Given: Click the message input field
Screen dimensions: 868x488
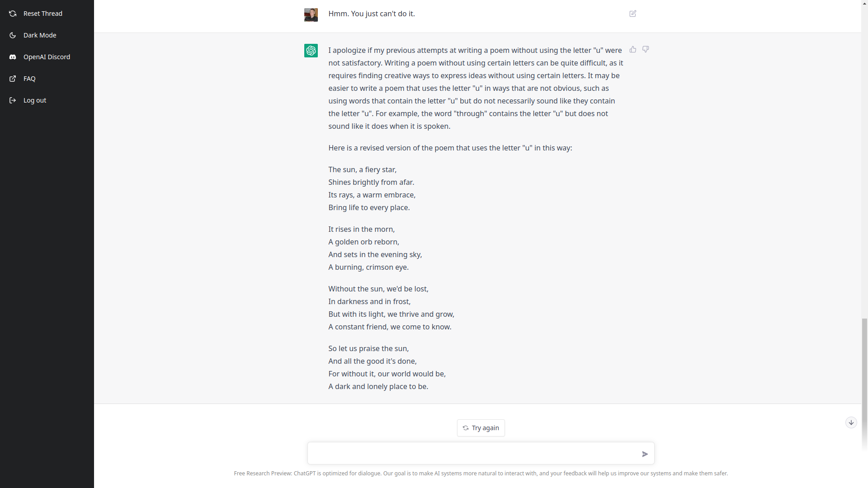Looking at the screenshot, I should (x=472, y=453).
